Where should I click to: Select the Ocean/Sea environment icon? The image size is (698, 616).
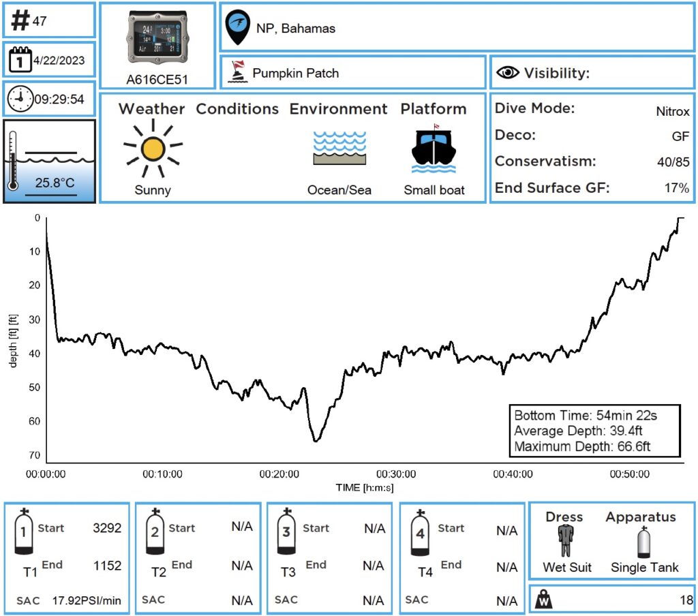[339, 149]
